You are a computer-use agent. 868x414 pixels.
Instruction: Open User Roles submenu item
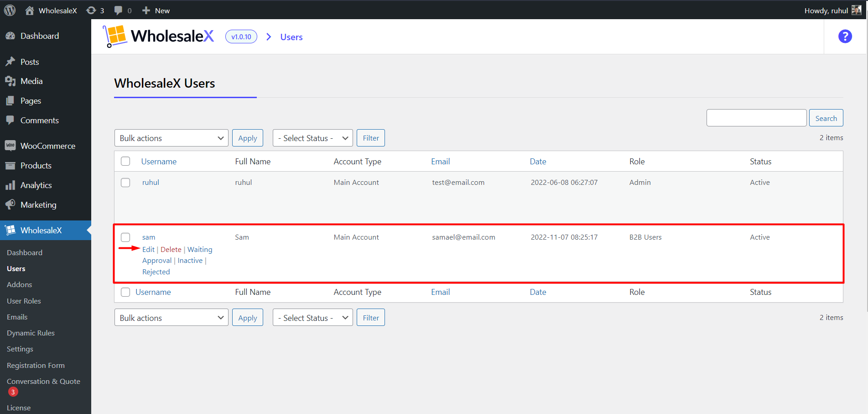click(24, 301)
